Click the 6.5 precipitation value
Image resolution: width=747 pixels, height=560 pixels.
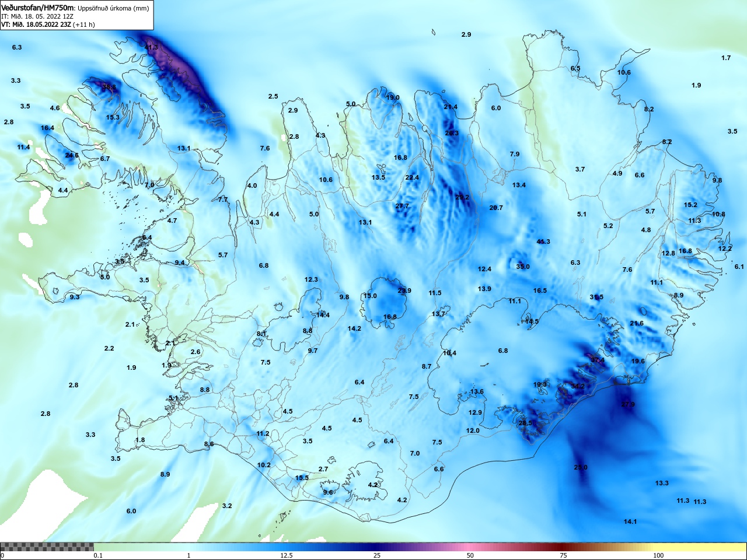tap(575, 68)
